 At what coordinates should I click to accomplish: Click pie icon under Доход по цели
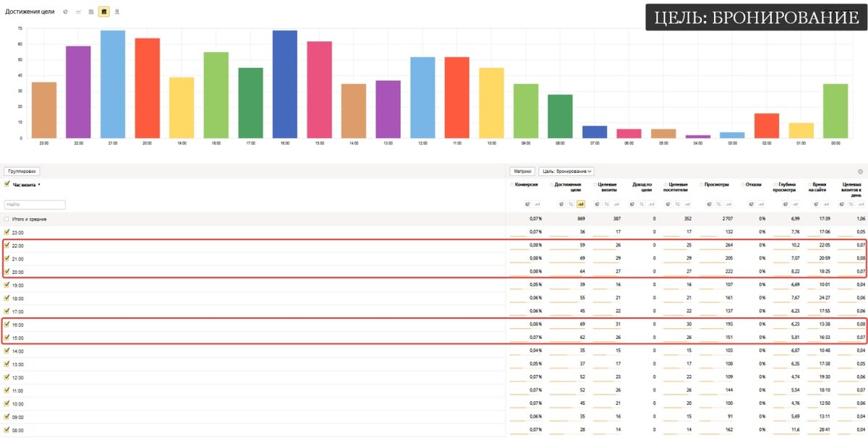(632, 205)
